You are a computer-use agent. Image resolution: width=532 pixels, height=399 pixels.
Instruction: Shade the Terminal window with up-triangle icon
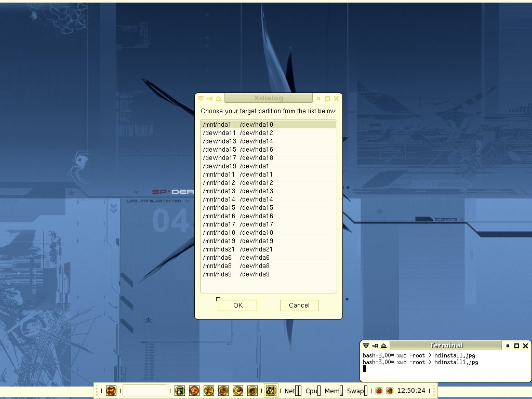384,345
